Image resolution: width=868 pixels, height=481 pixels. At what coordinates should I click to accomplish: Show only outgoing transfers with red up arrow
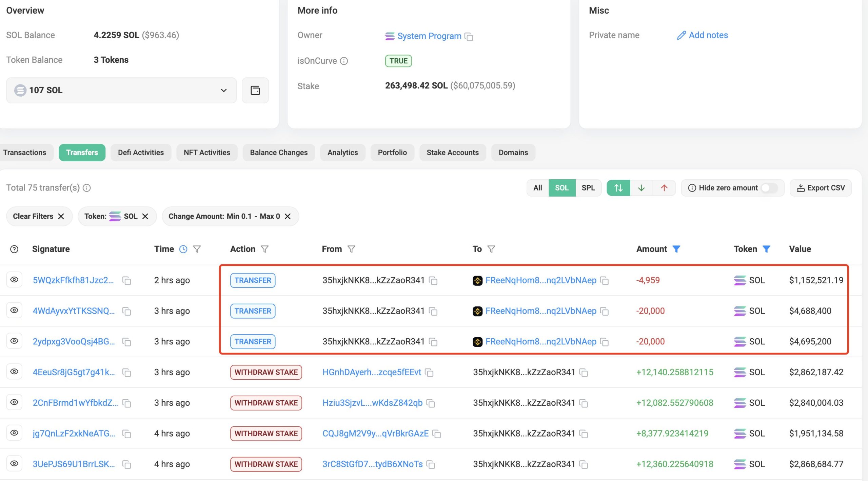tap(664, 188)
